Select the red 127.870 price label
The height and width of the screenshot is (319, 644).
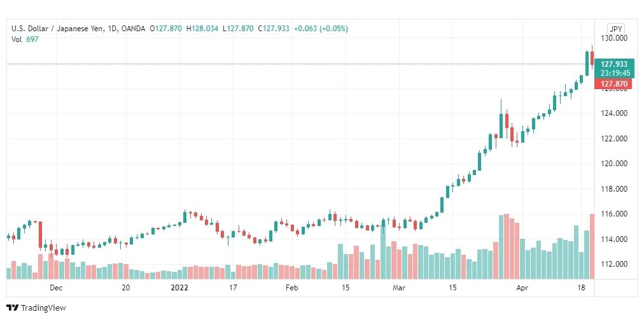tap(614, 84)
